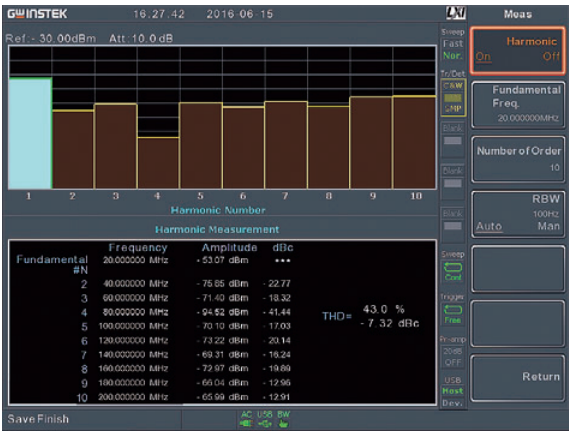The width and height of the screenshot is (573, 435).
Task: Select harmonic bar number 7
Action: pyautogui.click(x=286, y=145)
